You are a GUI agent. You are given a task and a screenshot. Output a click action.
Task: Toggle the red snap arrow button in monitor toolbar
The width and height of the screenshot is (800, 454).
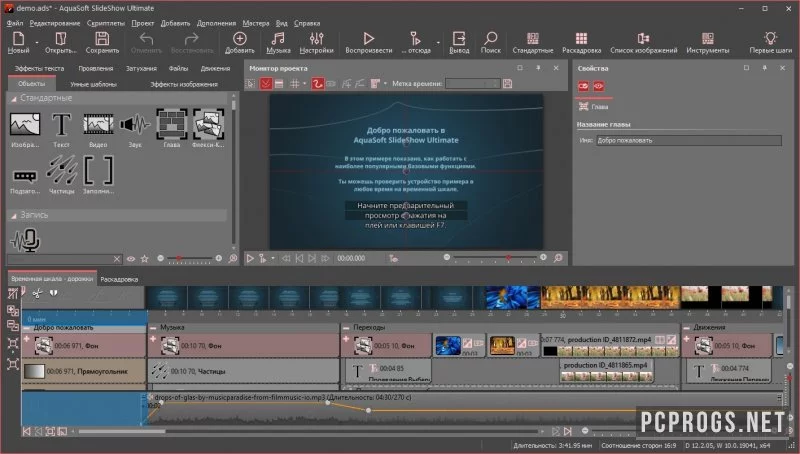(266, 84)
